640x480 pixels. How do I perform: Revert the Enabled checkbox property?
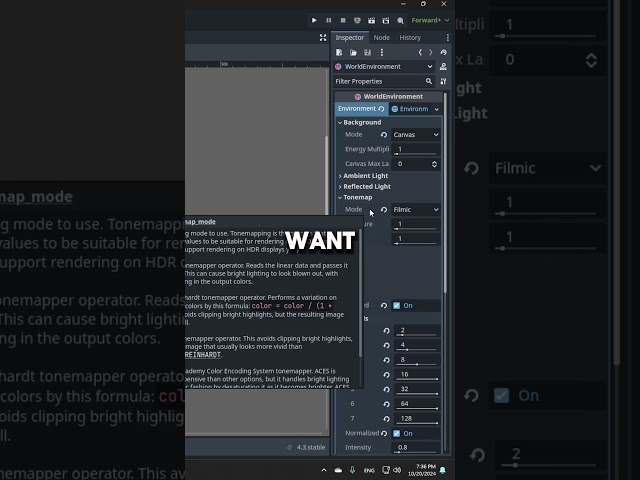coord(384,305)
